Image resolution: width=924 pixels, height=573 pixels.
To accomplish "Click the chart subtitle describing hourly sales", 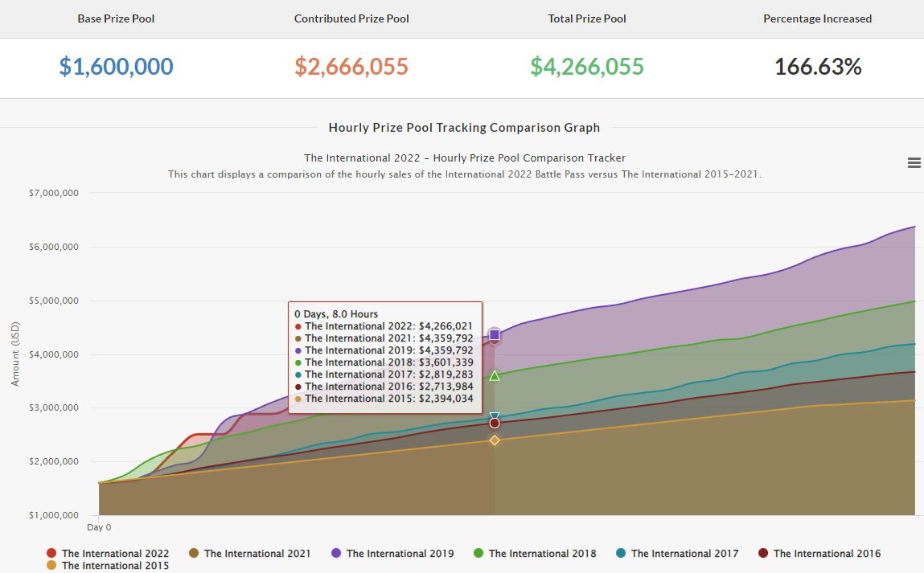I will pos(464,174).
